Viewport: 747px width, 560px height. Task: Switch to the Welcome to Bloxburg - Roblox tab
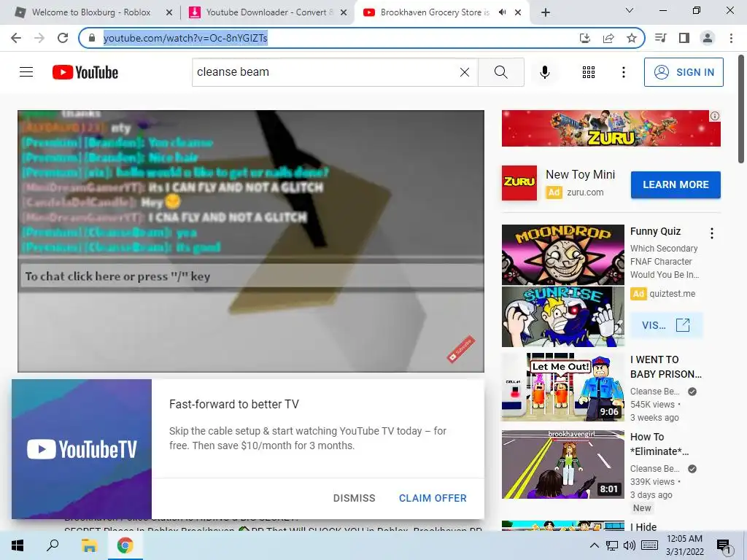[90, 12]
